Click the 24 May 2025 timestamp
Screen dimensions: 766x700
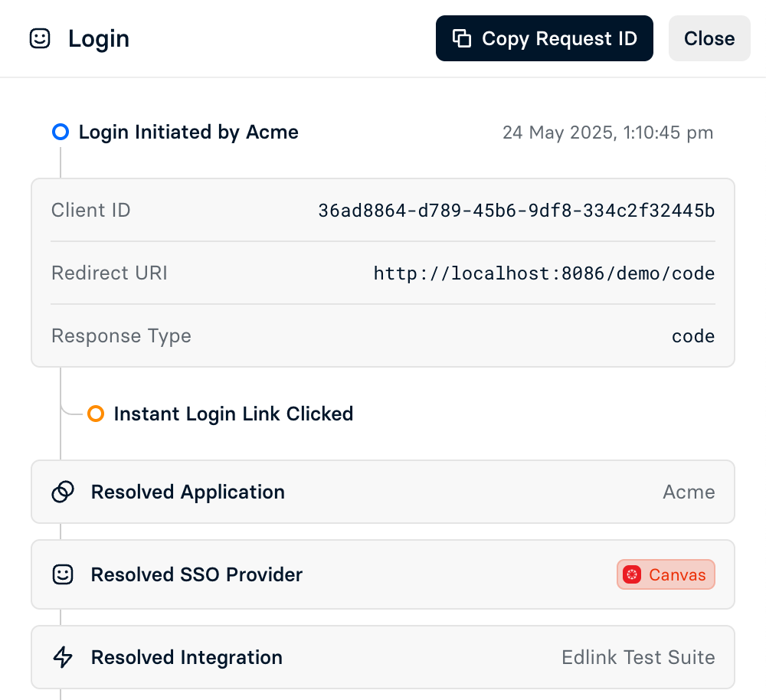coord(607,132)
